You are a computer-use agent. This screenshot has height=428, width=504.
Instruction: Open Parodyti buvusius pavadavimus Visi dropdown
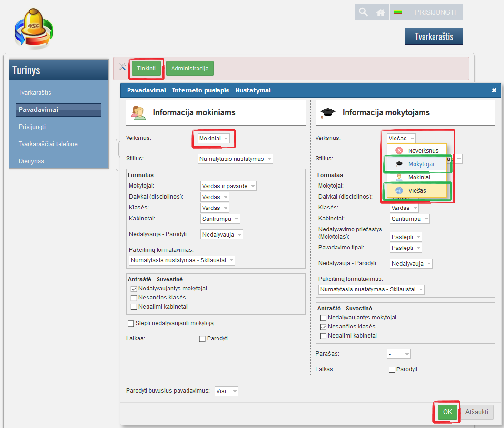coord(227,391)
